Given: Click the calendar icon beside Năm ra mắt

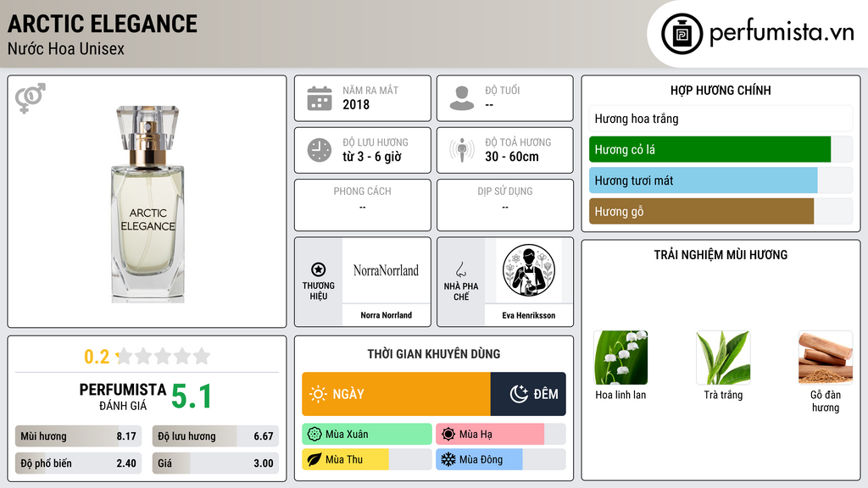Looking at the screenshot, I should 320,98.
